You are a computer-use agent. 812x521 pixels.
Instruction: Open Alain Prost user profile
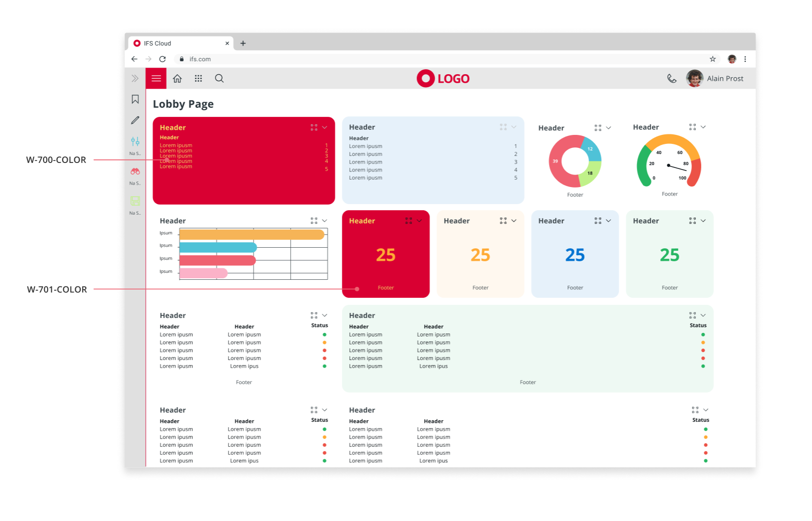[x=715, y=79]
